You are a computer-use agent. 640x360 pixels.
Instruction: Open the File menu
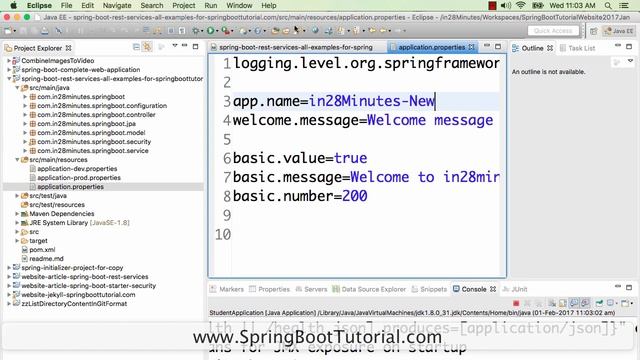pyautogui.click(x=66, y=6)
